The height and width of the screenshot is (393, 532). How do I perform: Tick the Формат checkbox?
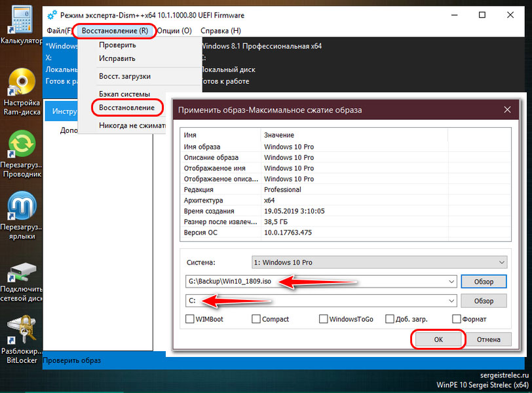coord(457,319)
